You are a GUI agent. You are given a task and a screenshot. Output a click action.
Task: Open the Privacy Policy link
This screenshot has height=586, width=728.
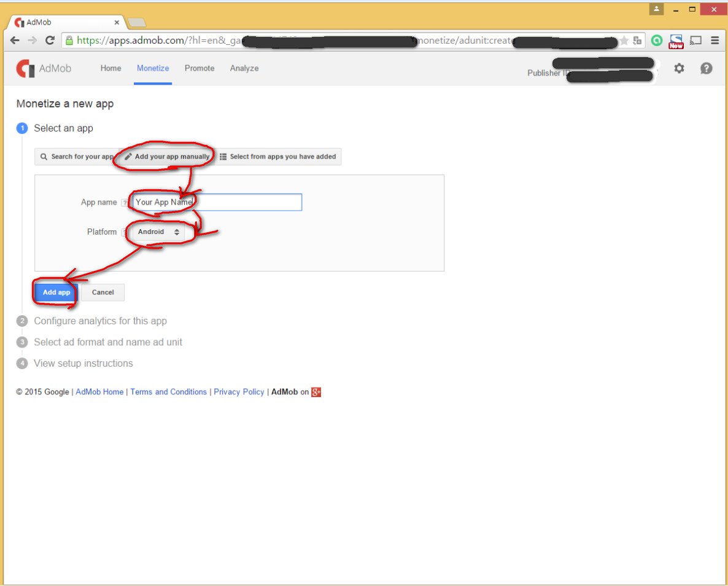(x=239, y=392)
